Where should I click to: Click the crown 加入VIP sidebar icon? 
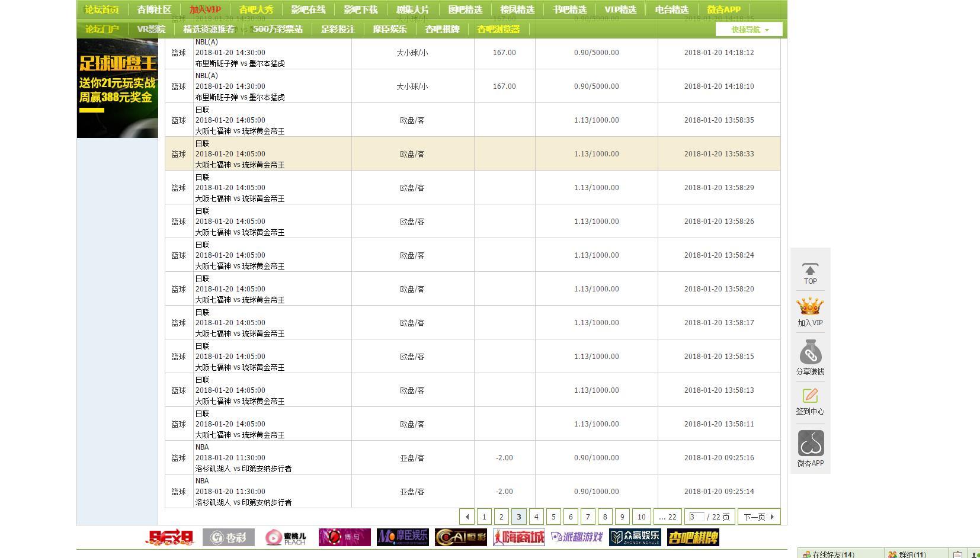[x=810, y=312]
